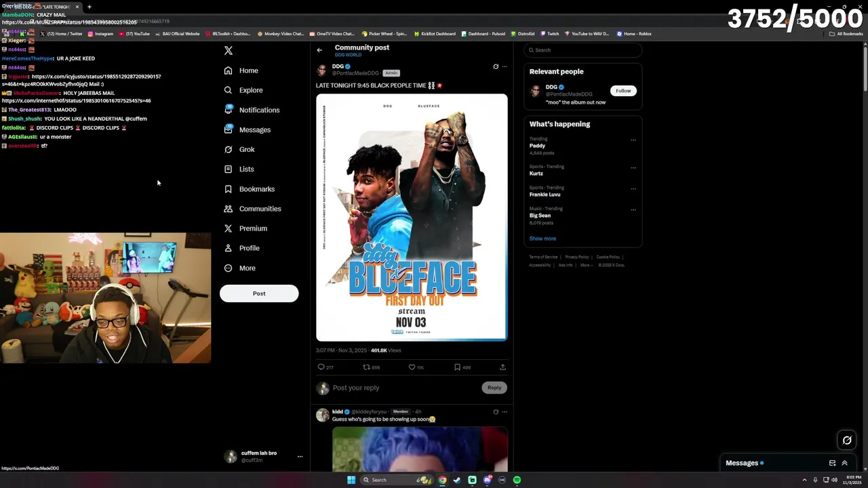Image resolution: width=868 pixels, height=488 pixels.
Task: Click the DDG WORLD community link
Action: pyautogui.click(x=348, y=55)
